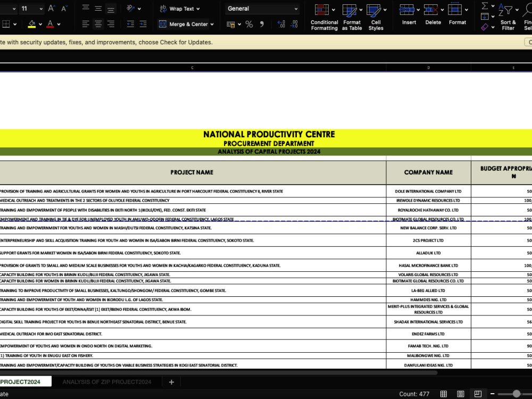Apply Percent Style format

point(249,24)
